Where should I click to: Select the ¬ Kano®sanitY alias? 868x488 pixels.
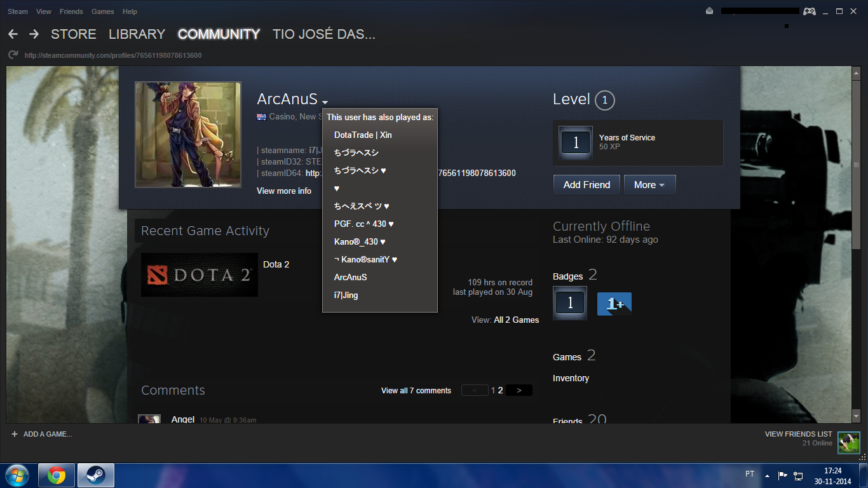point(366,259)
